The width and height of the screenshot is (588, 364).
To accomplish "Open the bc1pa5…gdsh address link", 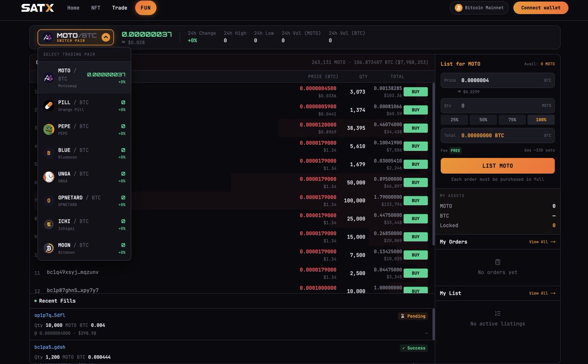I will [50, 347].
